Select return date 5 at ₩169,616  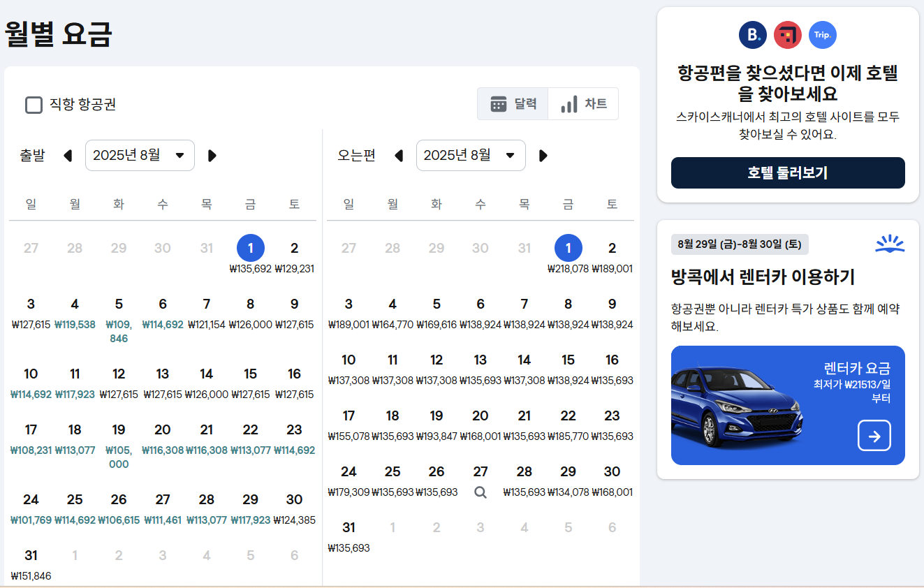pos(437,314)
